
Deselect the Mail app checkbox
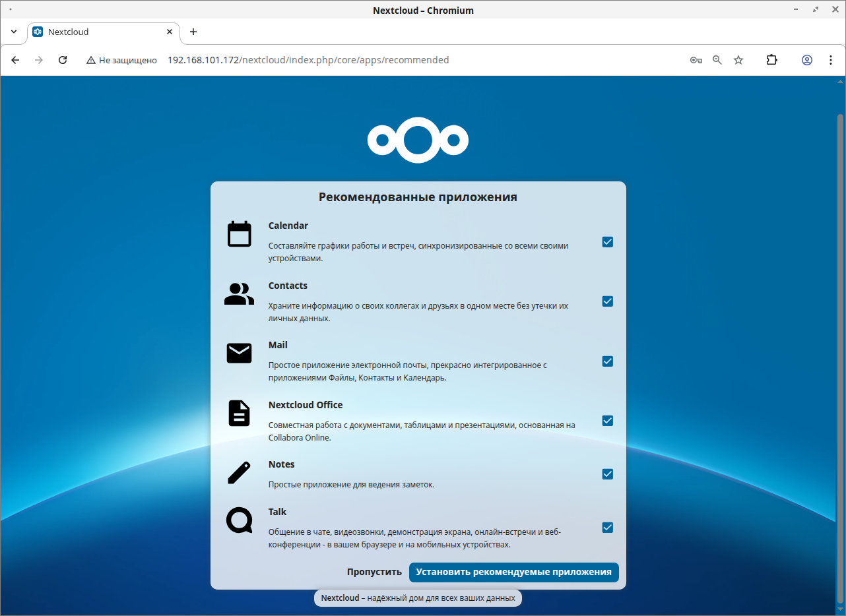(607, 361)
